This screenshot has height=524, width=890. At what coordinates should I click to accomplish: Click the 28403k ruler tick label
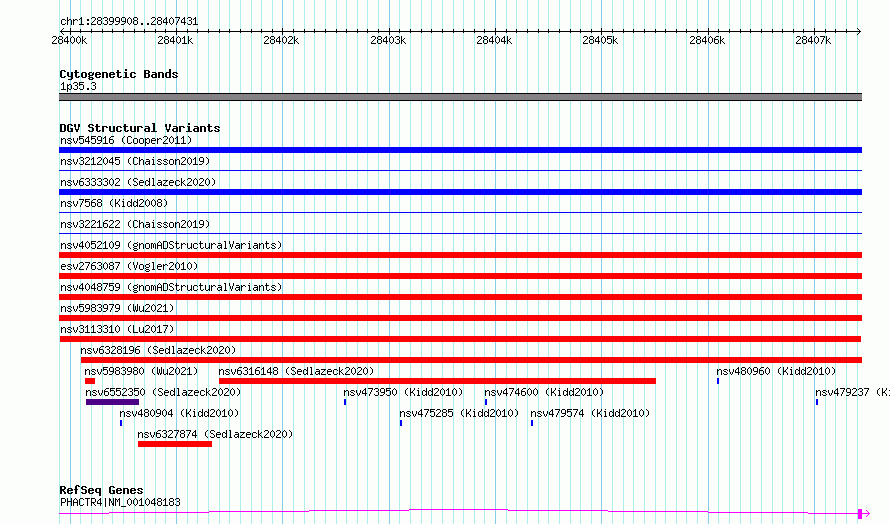(388, 40)
